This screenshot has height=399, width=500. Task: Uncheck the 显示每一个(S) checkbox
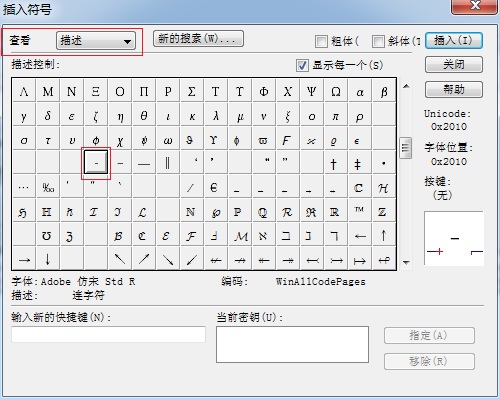click(x=302, y=65)
